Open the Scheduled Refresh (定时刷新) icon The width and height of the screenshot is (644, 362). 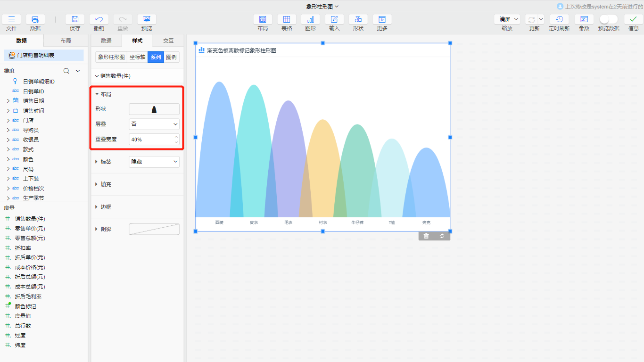tap(559, 19)
